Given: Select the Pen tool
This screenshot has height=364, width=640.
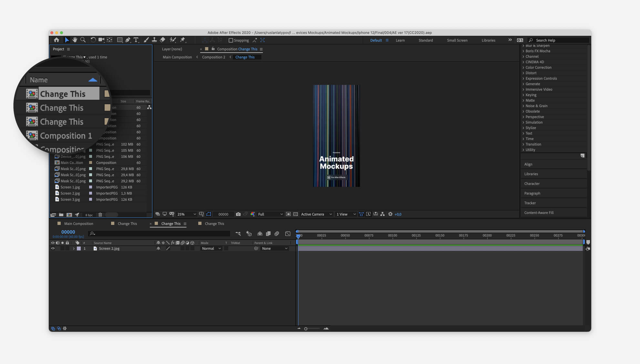Looking at the screenshot, I should [x=128, y=40].
